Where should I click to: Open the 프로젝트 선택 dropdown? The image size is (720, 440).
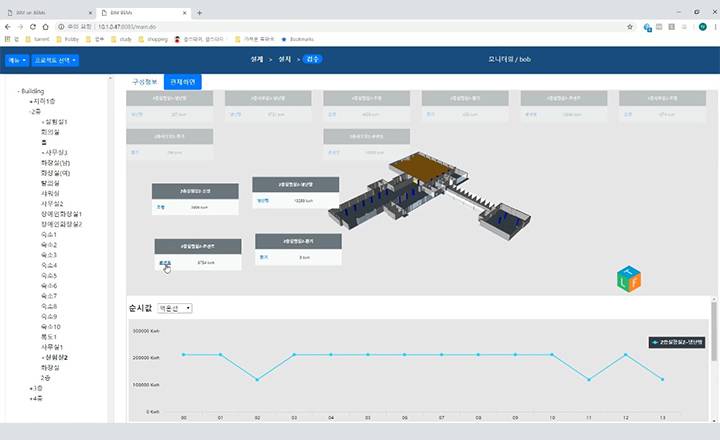56,60
